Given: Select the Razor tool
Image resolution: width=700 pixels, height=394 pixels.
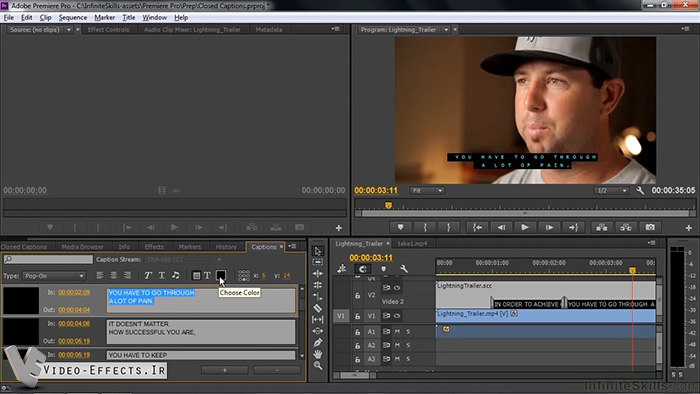Looking at the screenshot, I should click(317, 308).
